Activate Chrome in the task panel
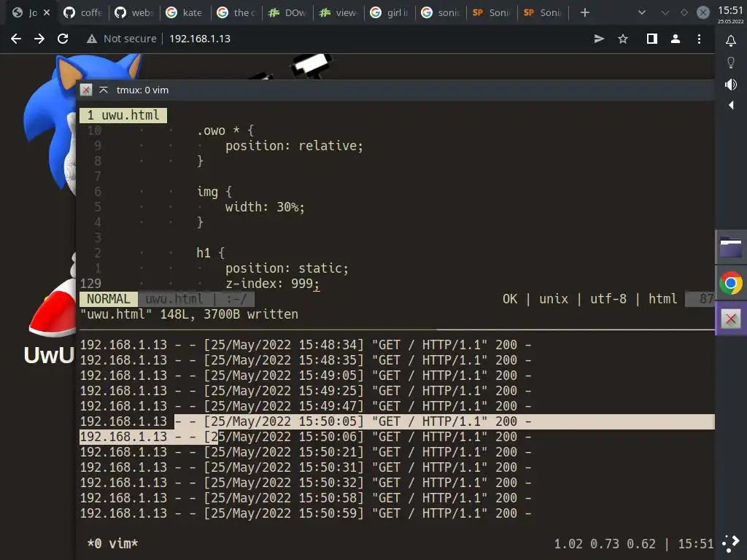 pos(731,284)
